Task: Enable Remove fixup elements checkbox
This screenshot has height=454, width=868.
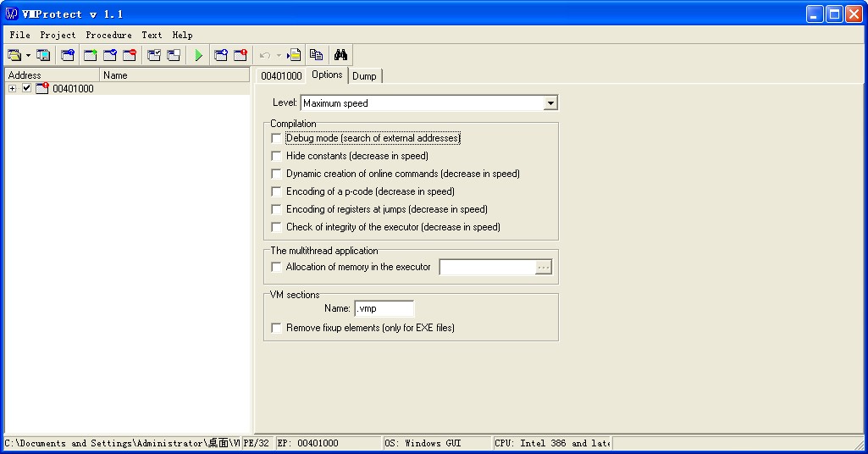Action: (276, 328)
